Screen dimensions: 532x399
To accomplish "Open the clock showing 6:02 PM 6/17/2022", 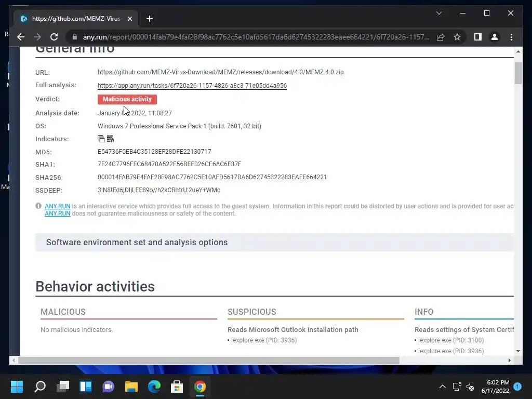I will coord(495,387).
